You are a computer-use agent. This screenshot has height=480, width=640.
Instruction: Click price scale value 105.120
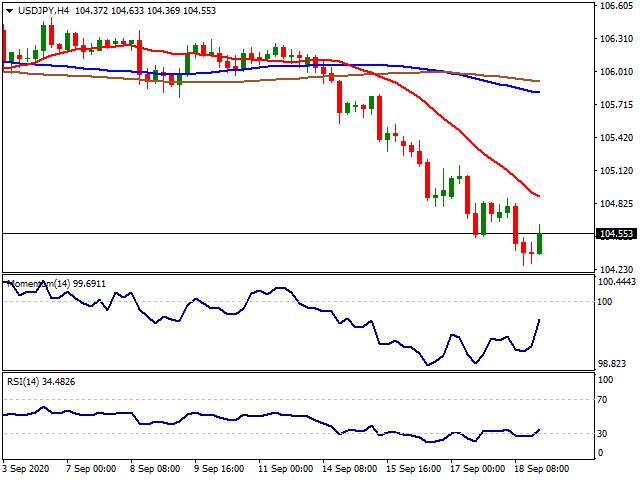point(616,171)
